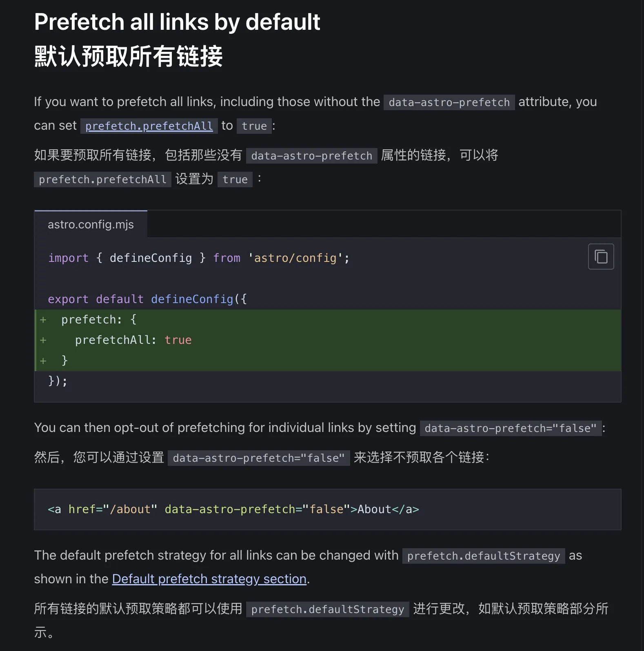The width and height of the screenshot is (644, 651).
Task: Click the copy code icon button
Action: [601, 257]
